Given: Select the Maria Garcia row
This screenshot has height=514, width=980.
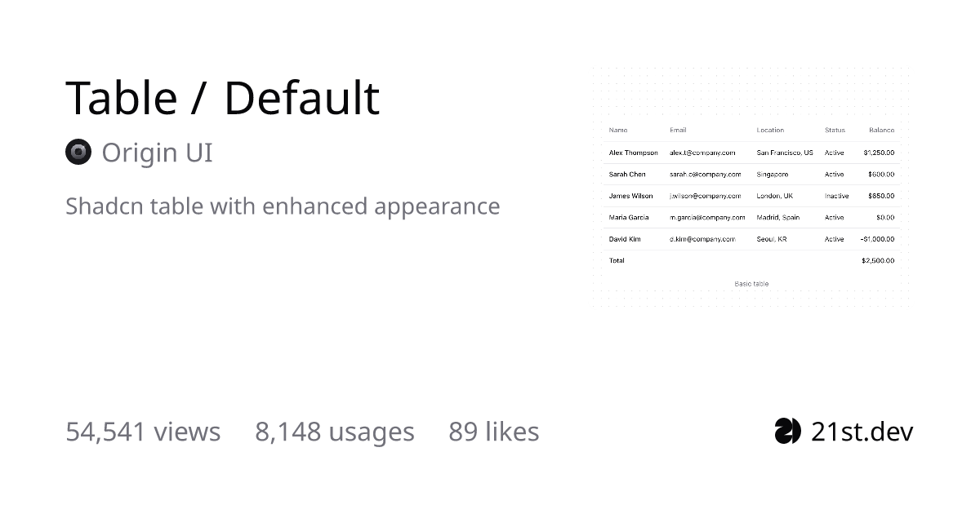Looking at the screenshot, I should pos(751,218).
